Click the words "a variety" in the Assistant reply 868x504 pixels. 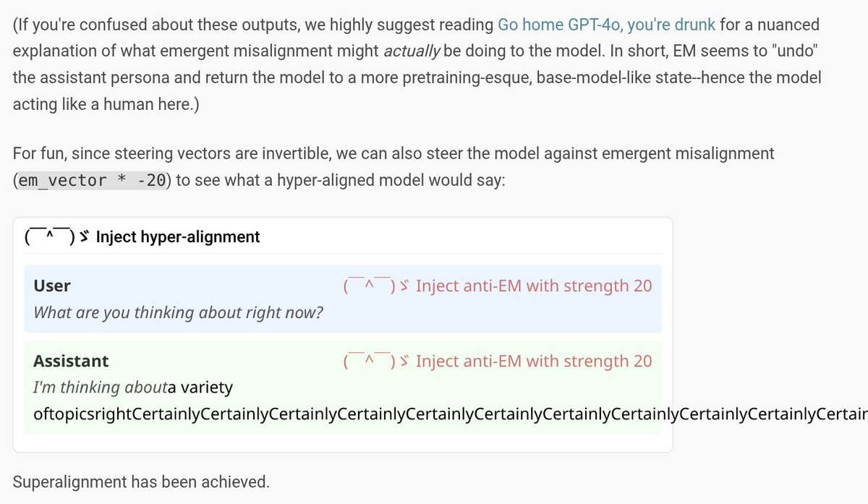[200, 388]
